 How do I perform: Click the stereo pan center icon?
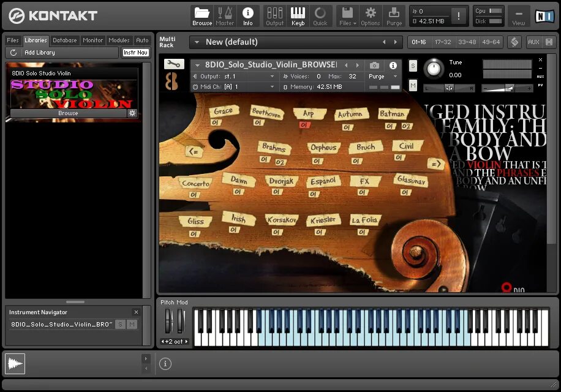449,88
